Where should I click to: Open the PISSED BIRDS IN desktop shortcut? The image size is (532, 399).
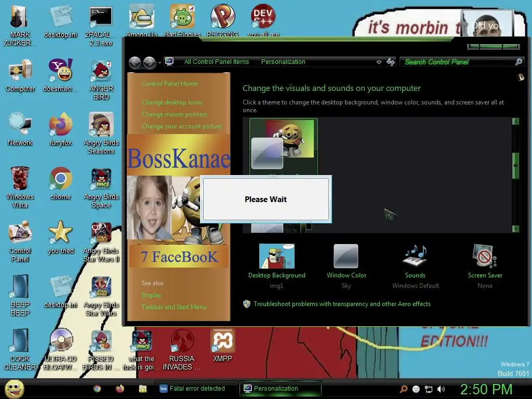coord(101,349)
